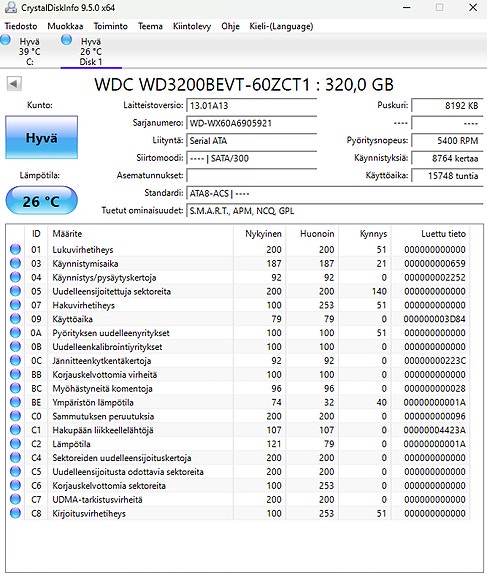This screenshot has width=487, height=575.
Task: Click status dot for Sektoreiden uudelleensijoituskertoja row
Action: pos(15,458)
